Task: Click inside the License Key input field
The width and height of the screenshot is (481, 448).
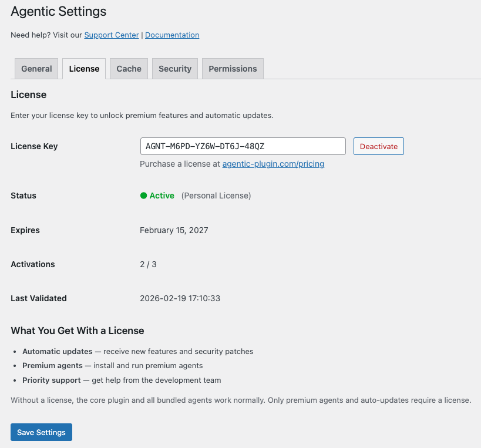Action: [x=242, y=146]
